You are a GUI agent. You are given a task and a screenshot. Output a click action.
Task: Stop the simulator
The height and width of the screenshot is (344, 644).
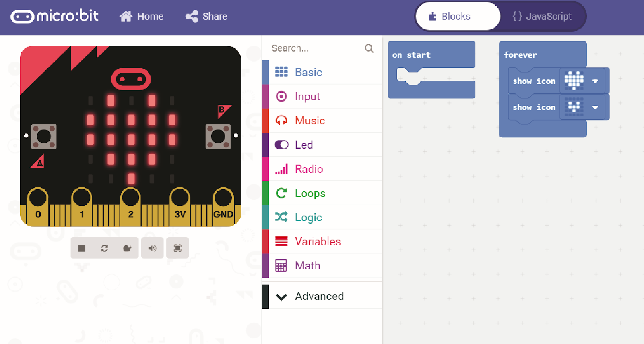point(82,248)
